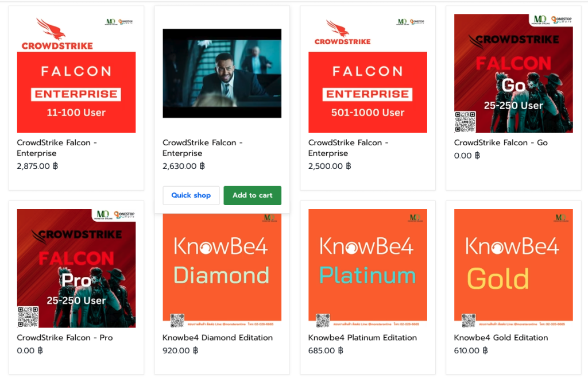This screenshot has height=378, width=588.
Task: Select the Falcon Enterprise 501-1000 User image
Action: (x=367, y=92)
